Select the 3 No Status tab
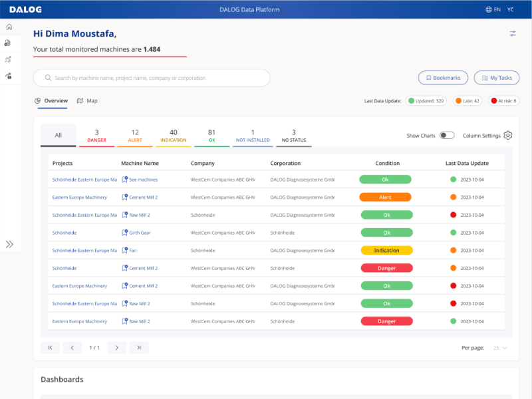Screen dimensions: 532x399 (x=294, y=136)
